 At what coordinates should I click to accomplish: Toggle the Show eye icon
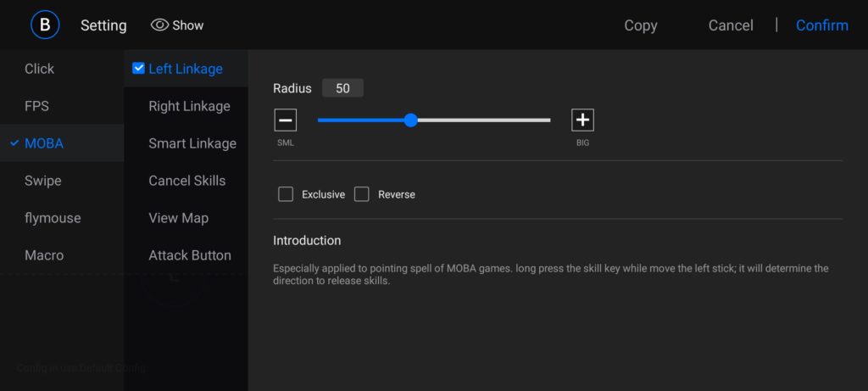(159, 25)
